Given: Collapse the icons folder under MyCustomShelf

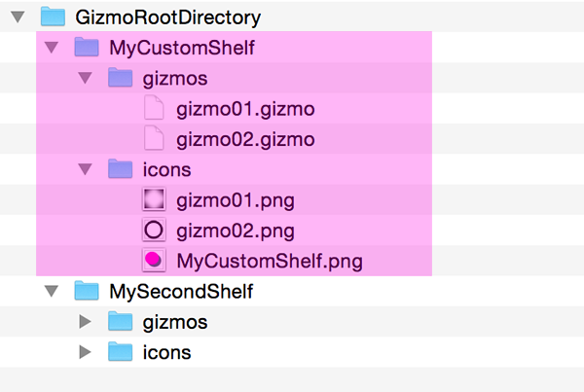Looking at the screenshot, I should pyautogui.click(x=85, y=169).
